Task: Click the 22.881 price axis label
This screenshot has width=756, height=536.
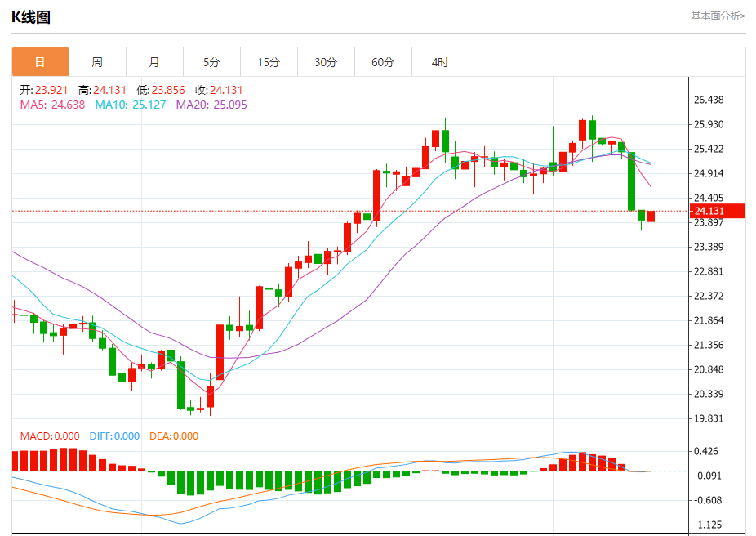Action: pos(709,271)
